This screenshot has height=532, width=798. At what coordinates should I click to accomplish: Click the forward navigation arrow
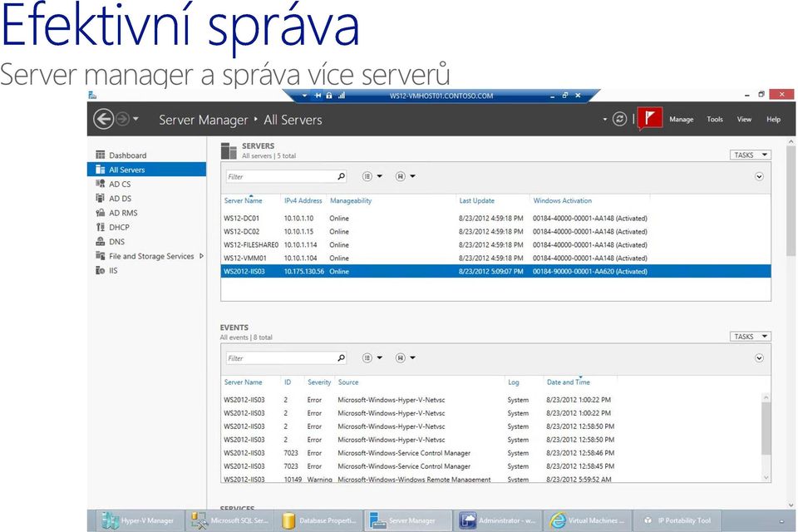[122, 119]
